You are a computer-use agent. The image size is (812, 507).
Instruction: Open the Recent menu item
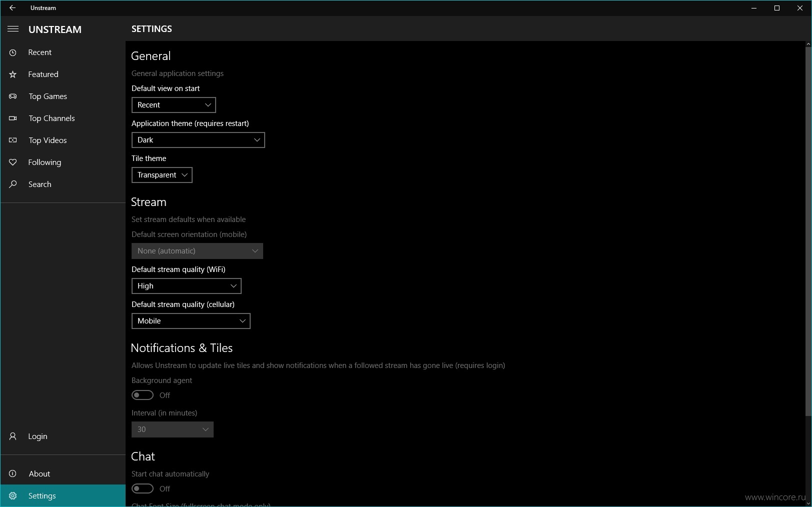63,52
